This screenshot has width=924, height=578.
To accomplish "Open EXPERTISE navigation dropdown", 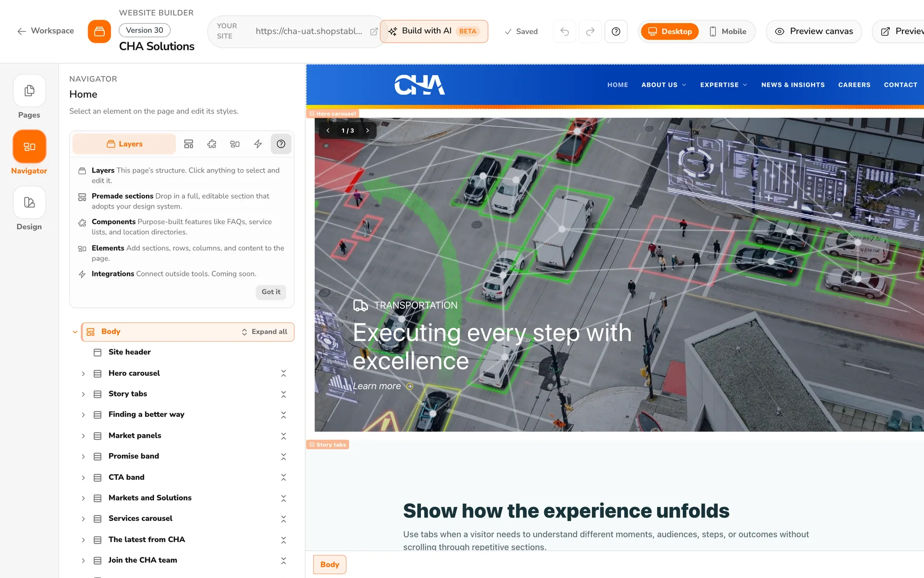I will tap(724, 85).
